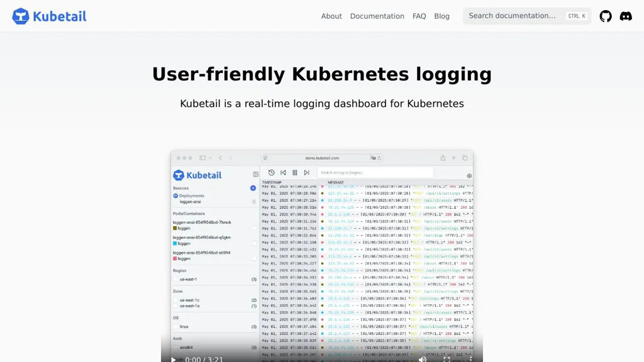Click the settings gear icon in demo
Image resolution: width=644 pixels, height=362 pixels.
469,176
